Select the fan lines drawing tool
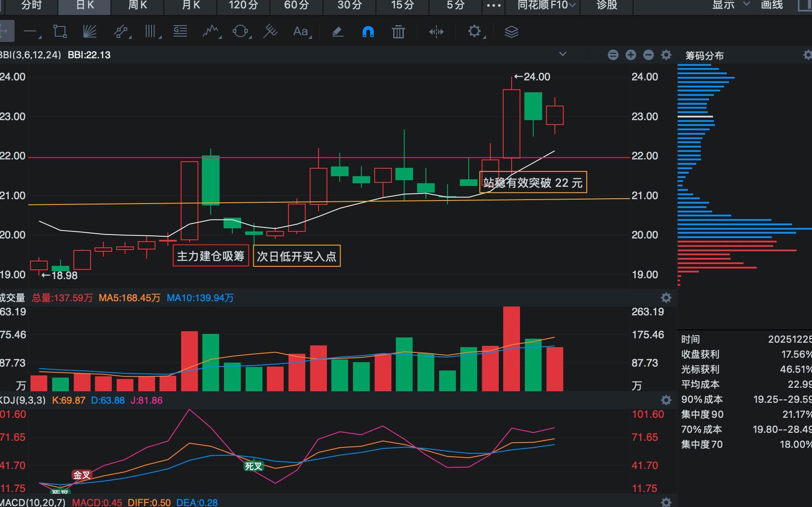 [90, 32]
